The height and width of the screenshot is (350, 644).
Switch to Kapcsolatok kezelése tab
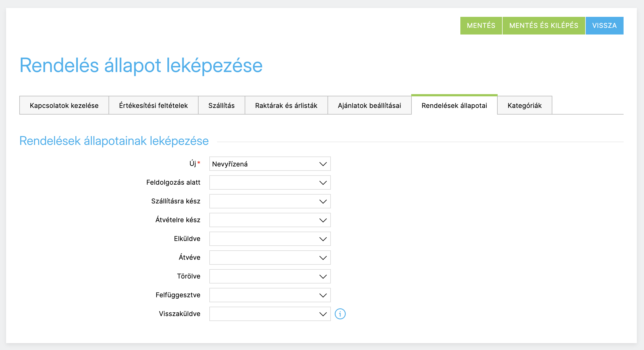64,105
